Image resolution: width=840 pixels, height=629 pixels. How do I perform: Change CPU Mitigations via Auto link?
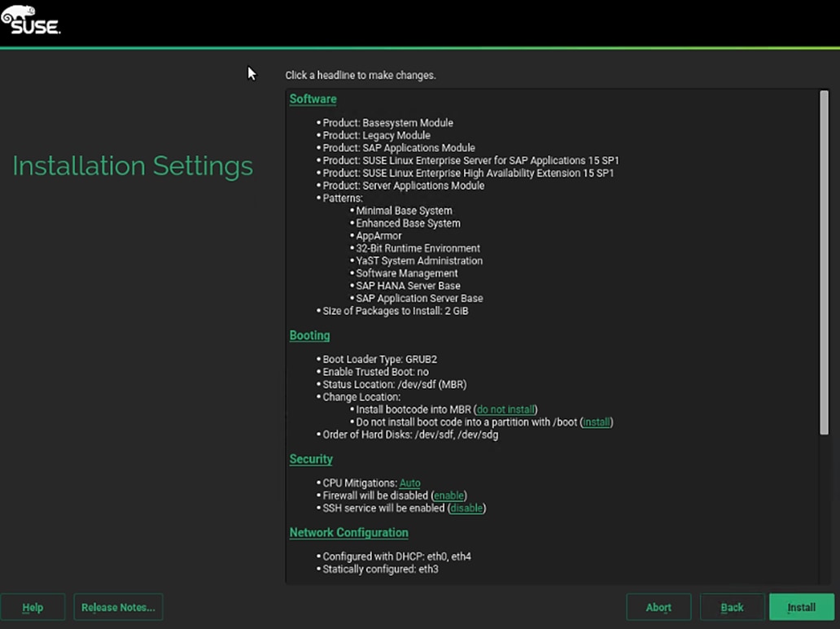click(409, 483)
